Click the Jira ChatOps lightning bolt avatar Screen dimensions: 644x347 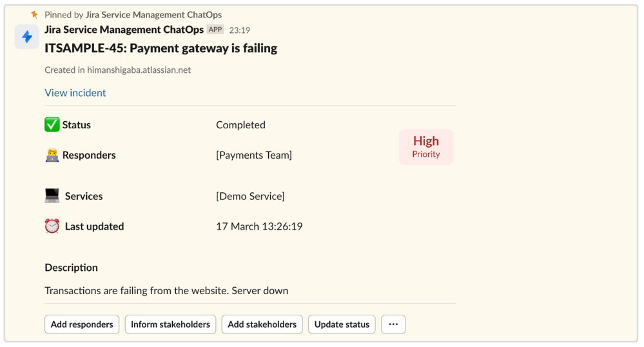coord(27,37)
